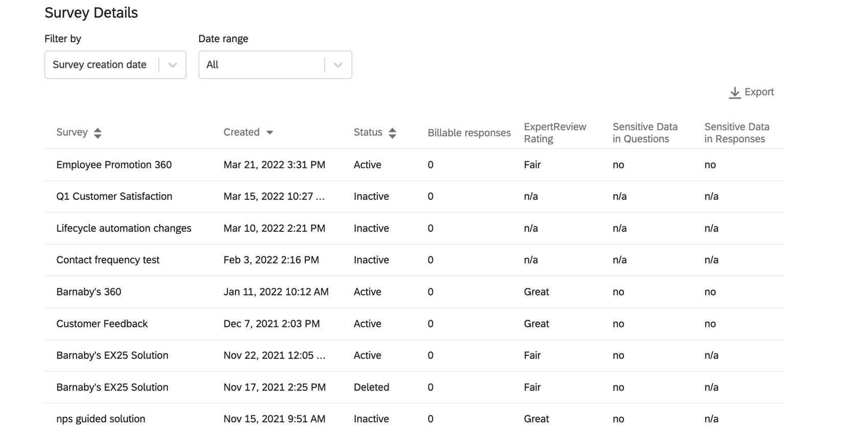868x434 pixels.
Task: Click the ExpertReview Rating column header
Action: (x=554, y=133)
